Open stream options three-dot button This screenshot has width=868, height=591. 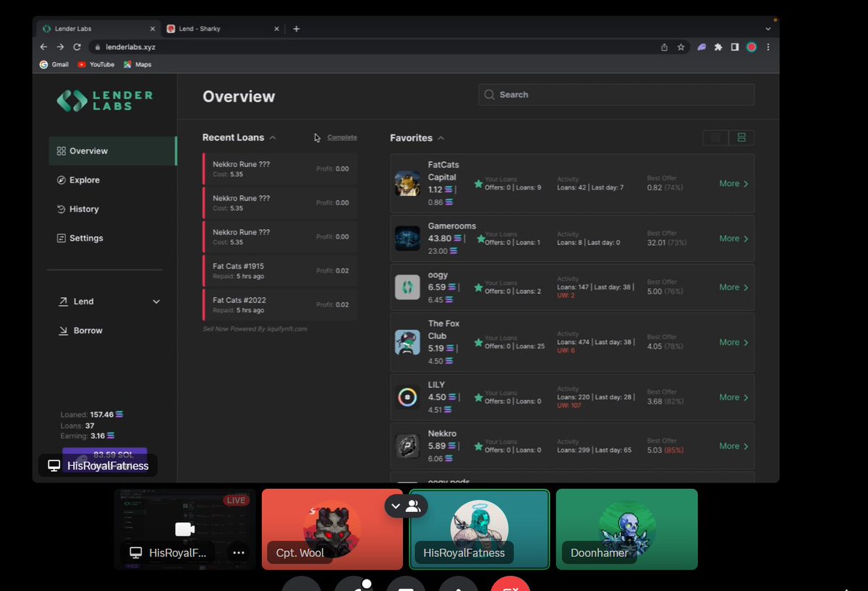click(239, 552)
